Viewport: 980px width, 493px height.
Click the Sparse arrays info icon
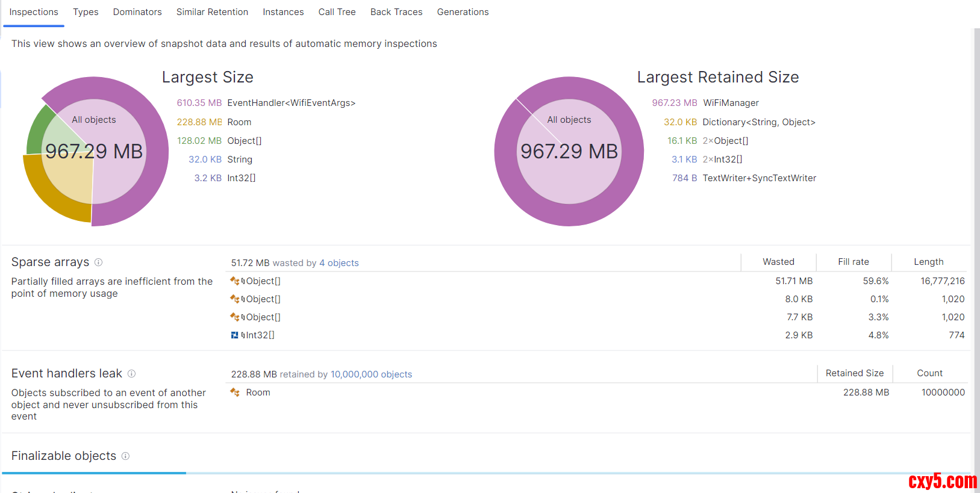point(98,262)
